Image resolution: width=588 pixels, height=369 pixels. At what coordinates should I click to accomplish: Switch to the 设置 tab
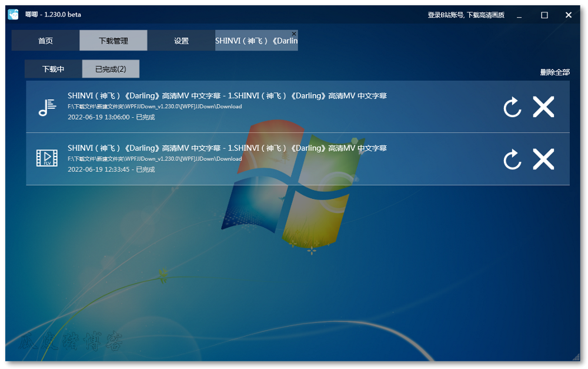181,41
